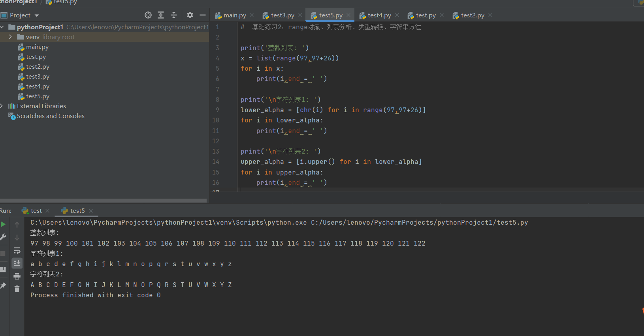Click the Down the stack trace arrow
The height and width of the screenshot is (336, 644).
17,238
